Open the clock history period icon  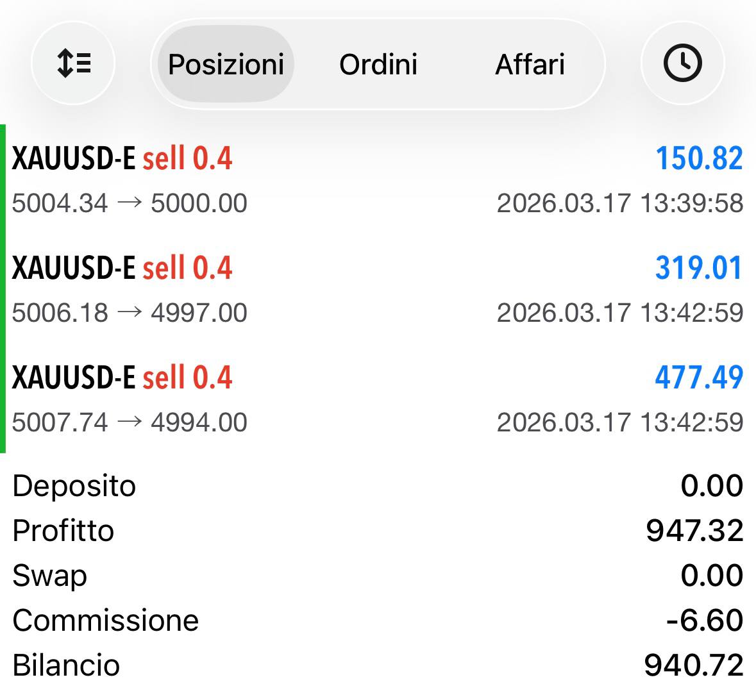(683, 63)
